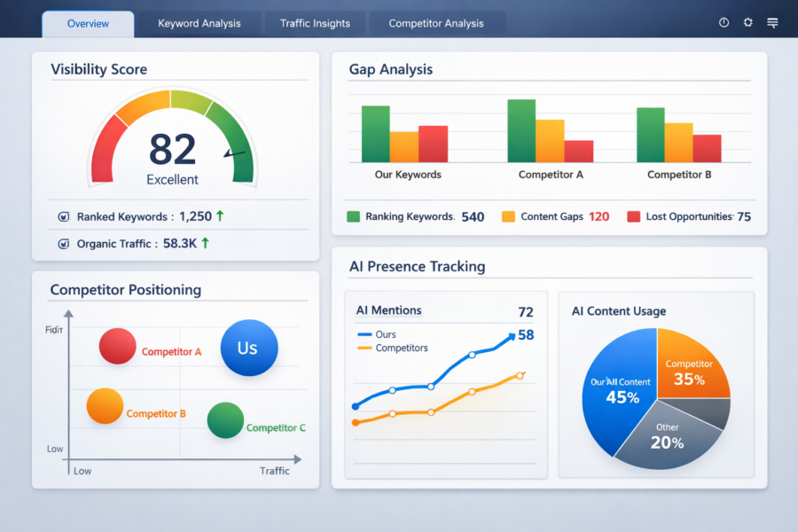Open the settings gear icon
This screenshot has width=798, height=532.
pyautogui.click(x=747, y=22)
